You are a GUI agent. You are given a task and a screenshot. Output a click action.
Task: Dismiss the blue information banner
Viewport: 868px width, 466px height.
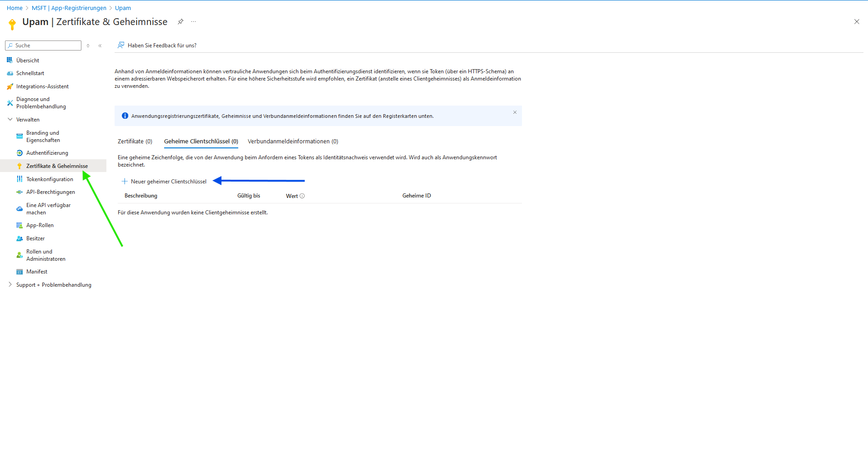point(515,112)
